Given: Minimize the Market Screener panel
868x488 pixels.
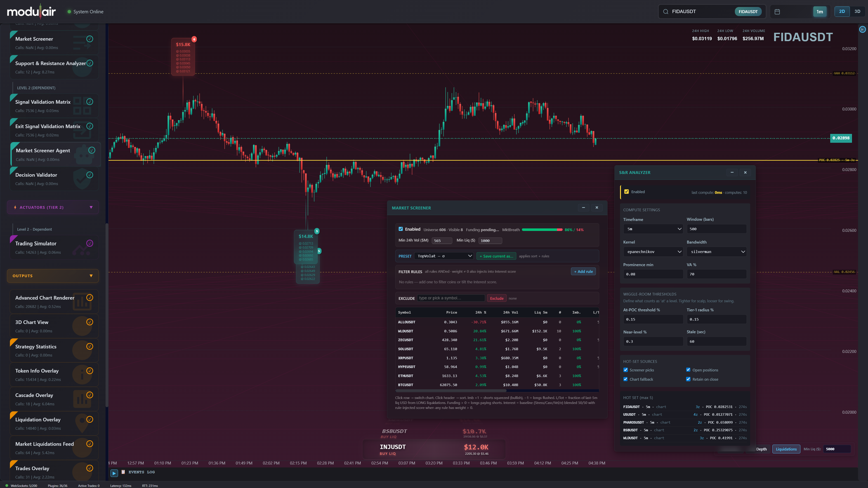Looking at the screenshot, I should click(584, 207).
